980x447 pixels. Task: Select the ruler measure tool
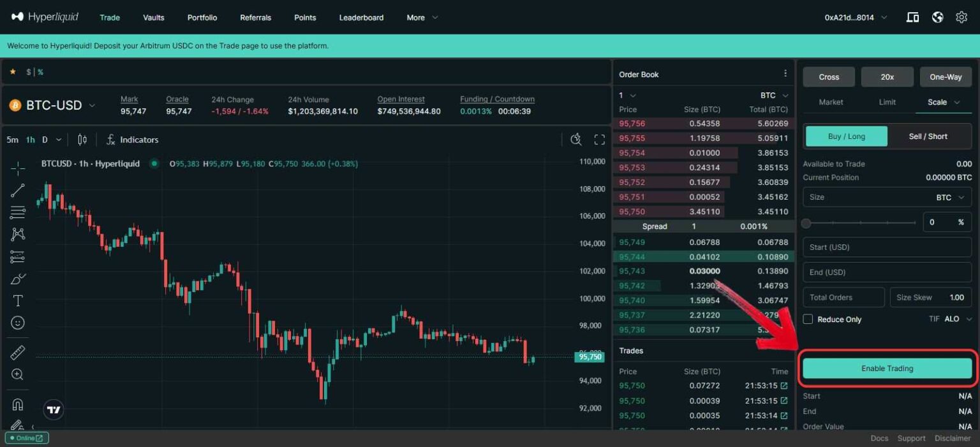pos(18,352)
